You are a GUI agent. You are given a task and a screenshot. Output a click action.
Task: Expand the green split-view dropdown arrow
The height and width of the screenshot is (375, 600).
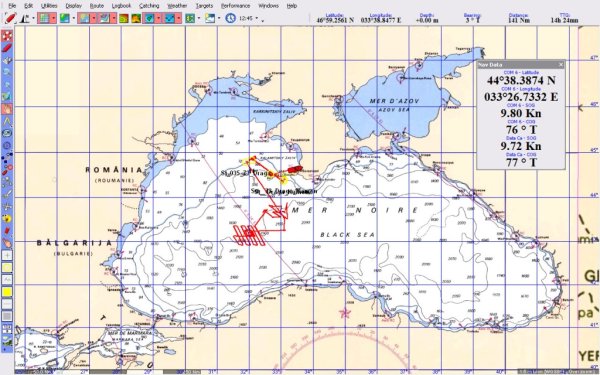tap(199, 18)
